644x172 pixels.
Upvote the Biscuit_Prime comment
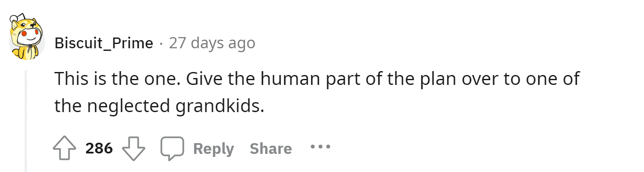pos(65,149)
